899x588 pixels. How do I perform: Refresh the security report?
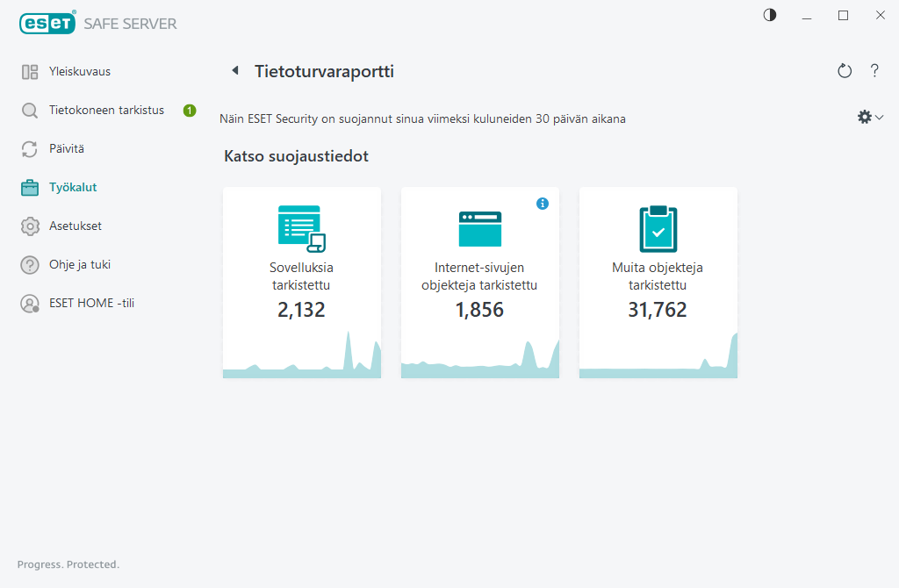(x=844, y=71)
